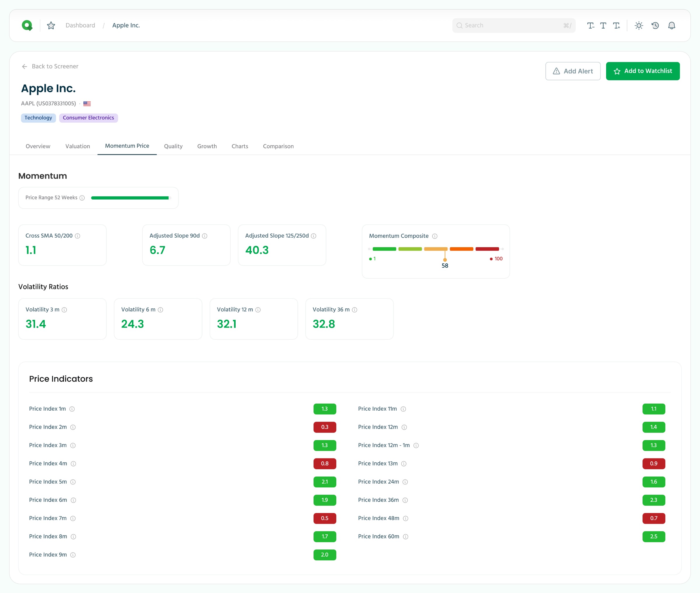Screen dimensions: 700x593
Task: Show info for Price Index 9m
Action: [73, 555]
